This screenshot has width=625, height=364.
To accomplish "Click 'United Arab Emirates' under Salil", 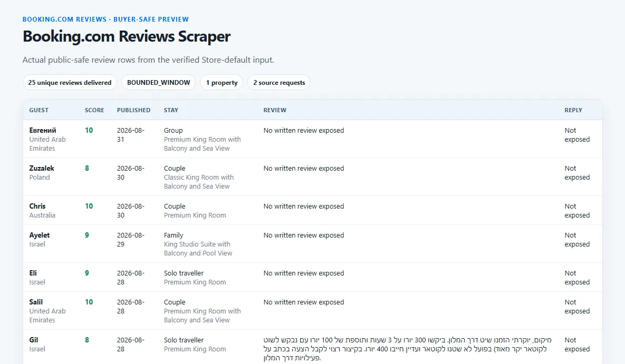I will [47, 316].
